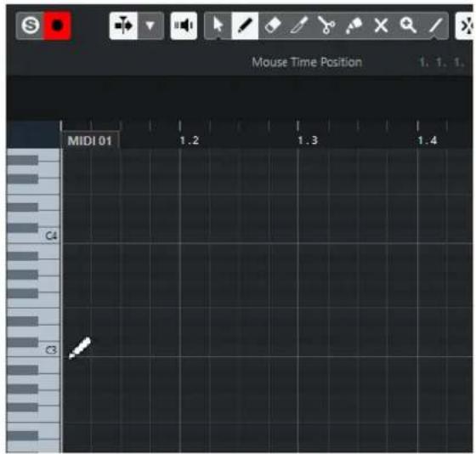This screenshot has width=476, height=454.
Task: Click the Mouse Time Position label
Action: coord(307,62)
